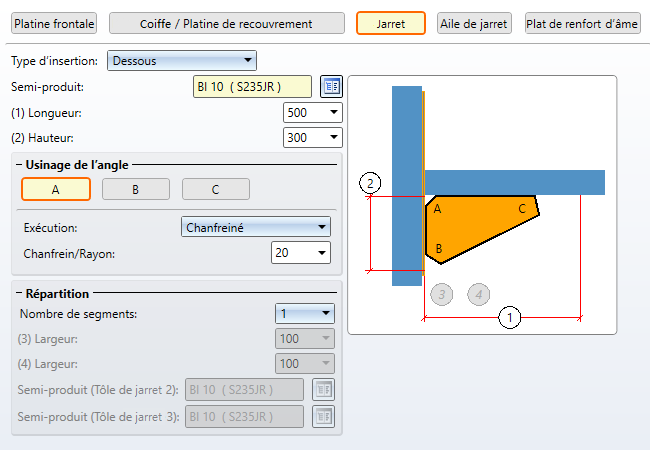Switch to Aile de jarret tab
Image resolution: width=650 pixels, height=450 pixels.
(x=475, y=23)
